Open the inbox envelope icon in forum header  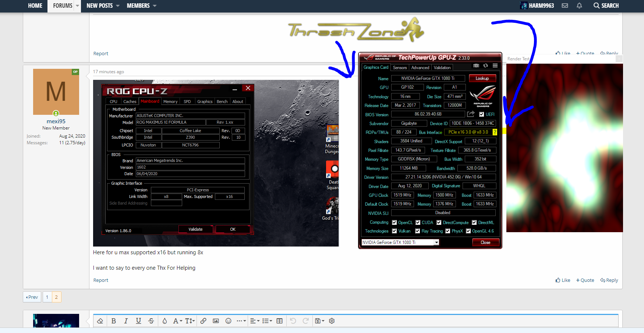(565, 6)
